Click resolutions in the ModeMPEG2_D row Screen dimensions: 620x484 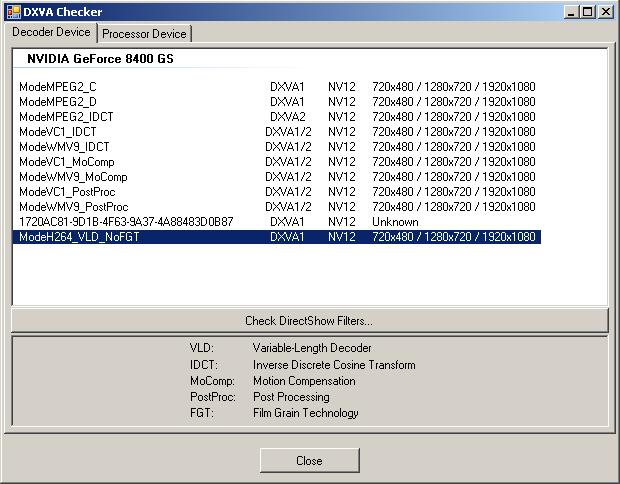click(454, 102)
